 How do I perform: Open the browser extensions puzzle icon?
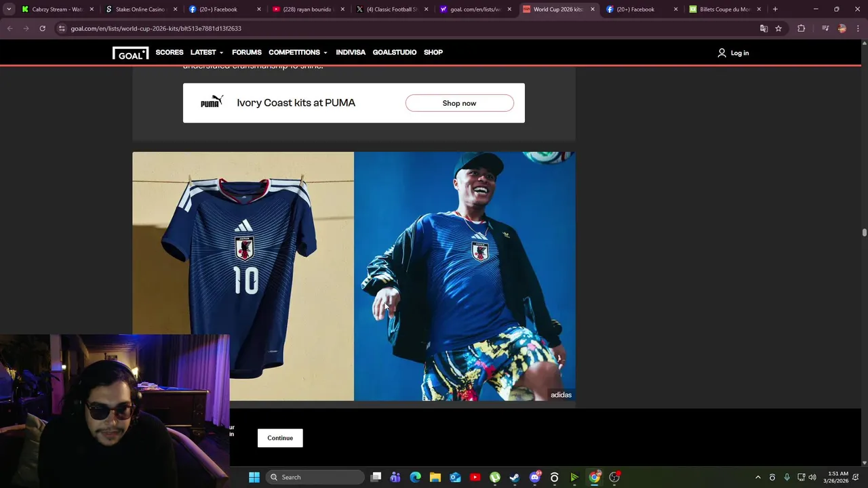(x=801, y=28)
